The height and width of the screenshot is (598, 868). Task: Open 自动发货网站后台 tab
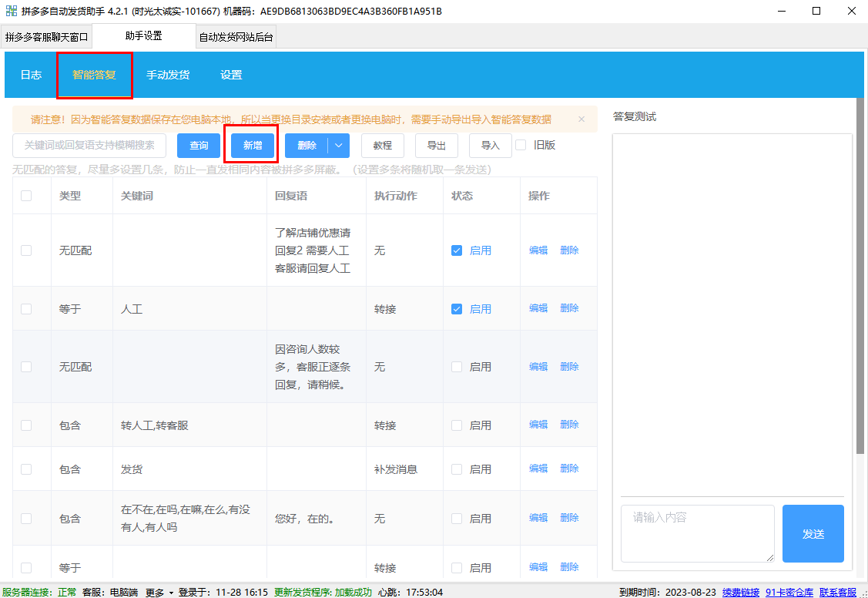coord(236,37)
